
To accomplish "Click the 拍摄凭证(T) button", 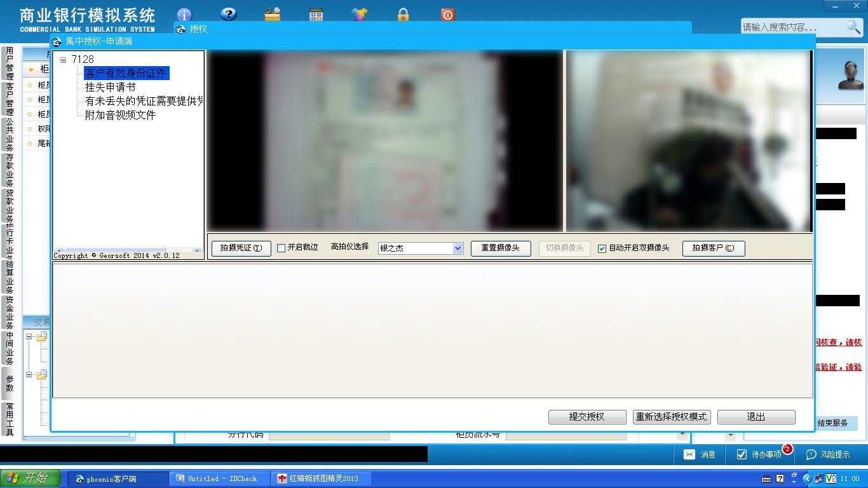I will [241, 248].
